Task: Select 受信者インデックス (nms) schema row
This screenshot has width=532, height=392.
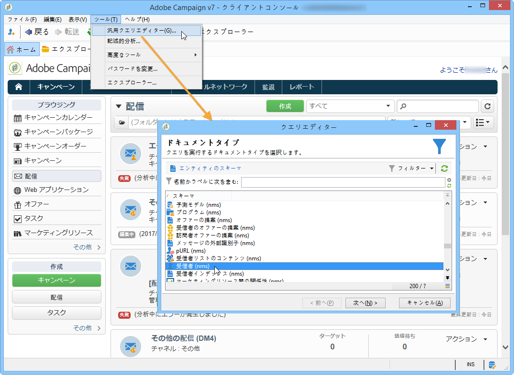Action: [x=210, y=274]
